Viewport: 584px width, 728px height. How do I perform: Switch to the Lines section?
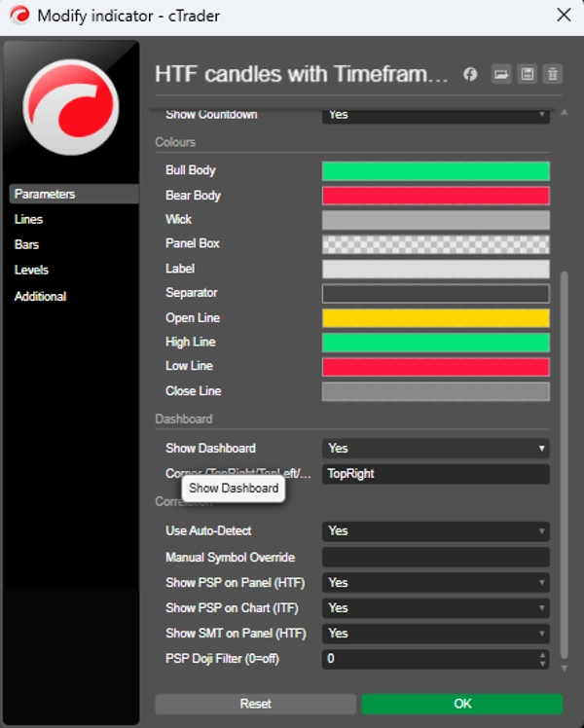pos(28,219)
